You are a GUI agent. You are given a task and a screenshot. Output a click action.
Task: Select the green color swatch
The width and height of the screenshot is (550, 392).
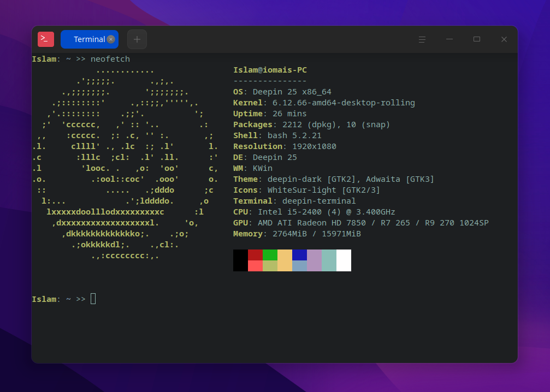pos(270,260)
